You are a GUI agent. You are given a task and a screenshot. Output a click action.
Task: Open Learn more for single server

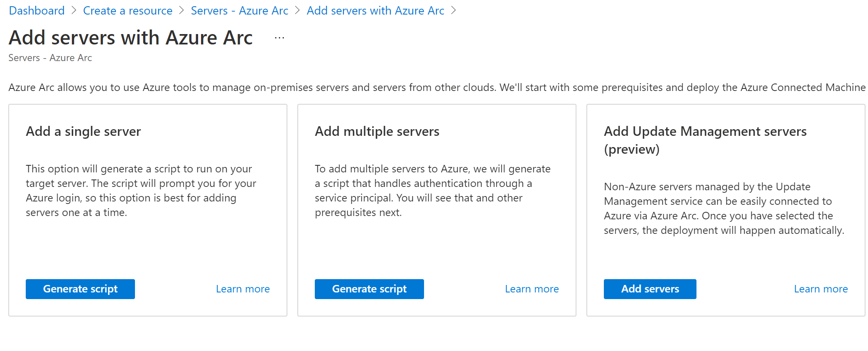(243, 289)
